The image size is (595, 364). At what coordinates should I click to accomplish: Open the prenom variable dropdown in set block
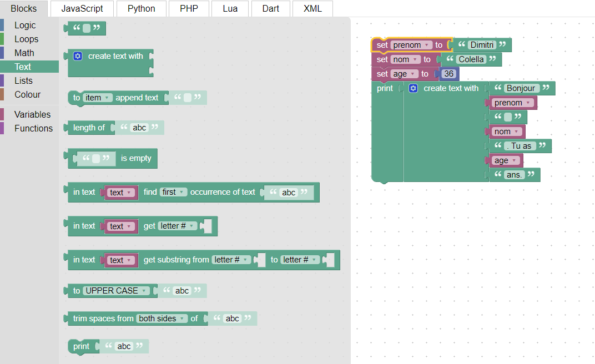click(x=411, y=45)
